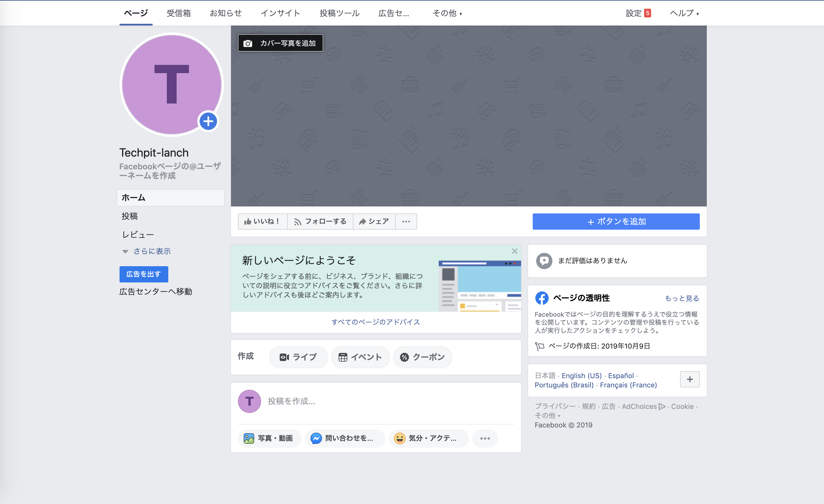Close the 新しいページにようこそ welcome banner

coord(514,251)
